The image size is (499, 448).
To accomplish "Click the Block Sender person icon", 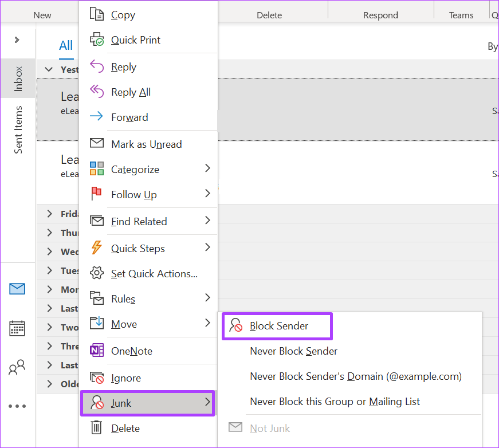I will [236, 325].
